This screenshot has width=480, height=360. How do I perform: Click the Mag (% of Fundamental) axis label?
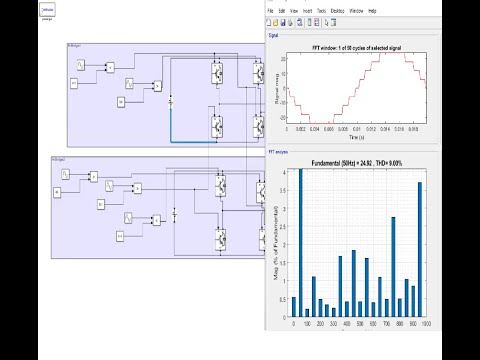(x=276, y=243)
